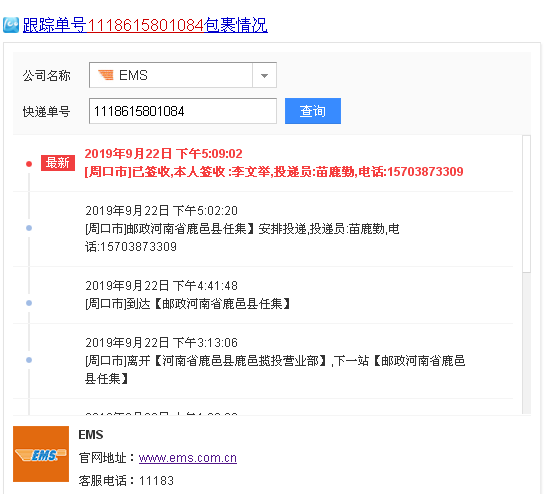Select the timestamp 2019年9月22日 下午3:13:06

pos(161,343)
